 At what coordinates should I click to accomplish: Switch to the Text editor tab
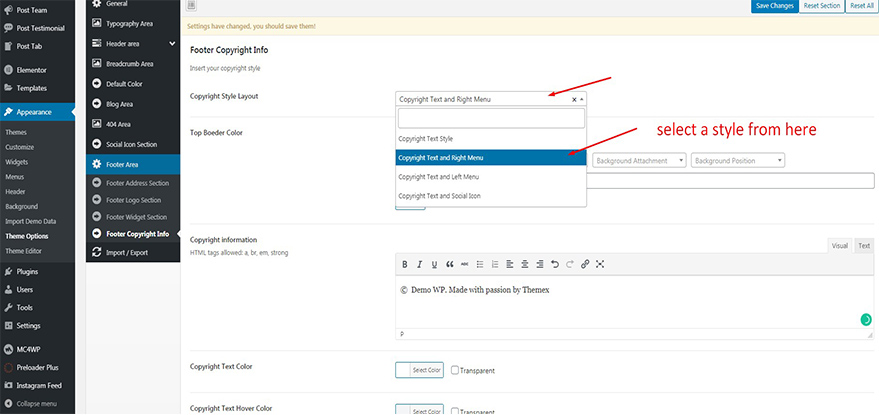(x=864, y=245)
